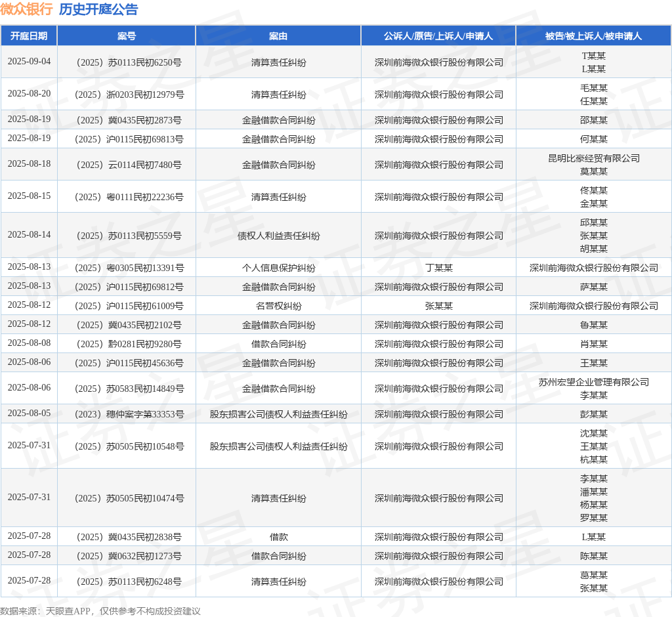The height and width of the screenshot is (617, 672).
Task: Click case number (2023)穗仲案字第33353号
Action: click(x=129, y=415)
